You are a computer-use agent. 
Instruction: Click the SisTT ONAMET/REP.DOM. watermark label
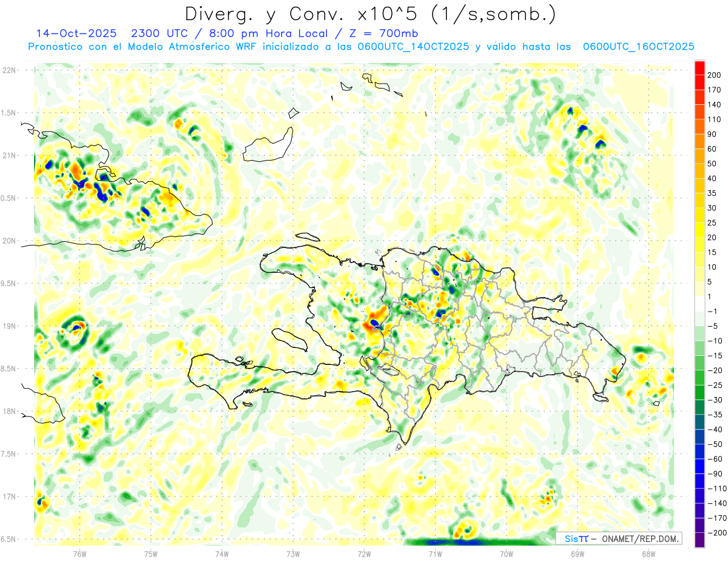620,538
